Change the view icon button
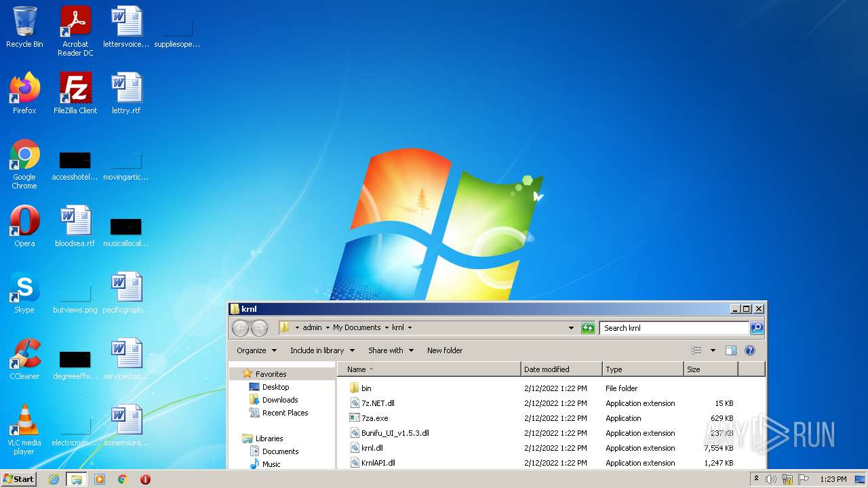 click(x=696, y=350)
